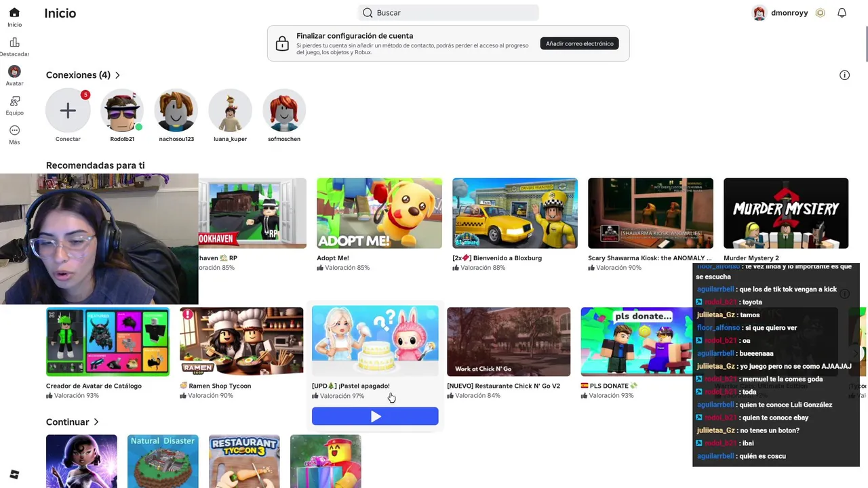This screenshot has height=488, width=868.
Task: Click the Rodolb21 name label
Action: (122, 139)
